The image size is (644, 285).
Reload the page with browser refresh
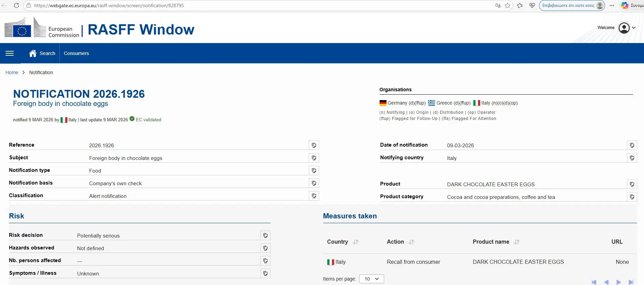pos(16,5)
